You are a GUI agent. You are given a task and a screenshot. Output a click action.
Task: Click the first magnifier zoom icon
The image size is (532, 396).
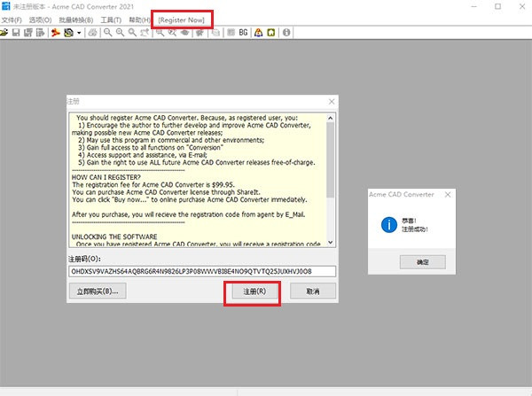click(x=107, y=33)
